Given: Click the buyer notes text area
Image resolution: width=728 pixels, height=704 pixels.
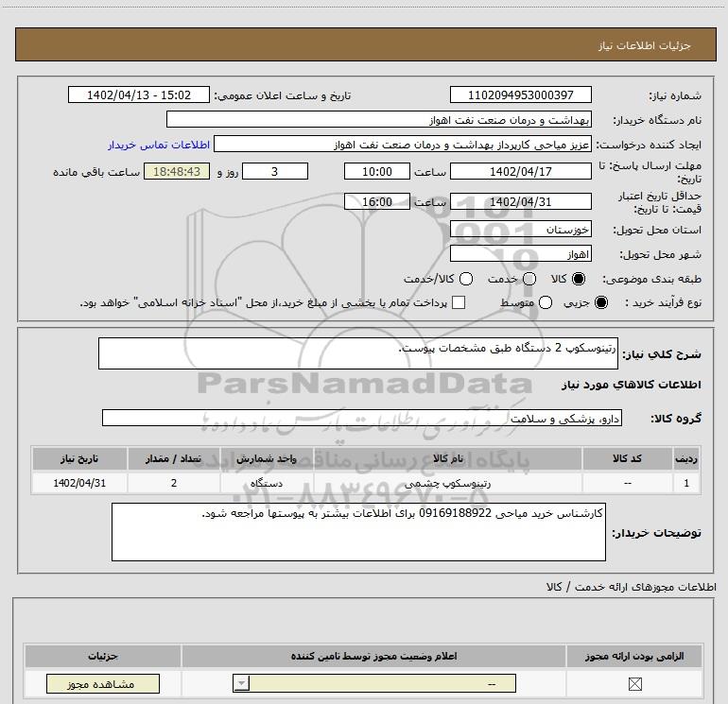Looking at the screenshot, I should [358, 532].
